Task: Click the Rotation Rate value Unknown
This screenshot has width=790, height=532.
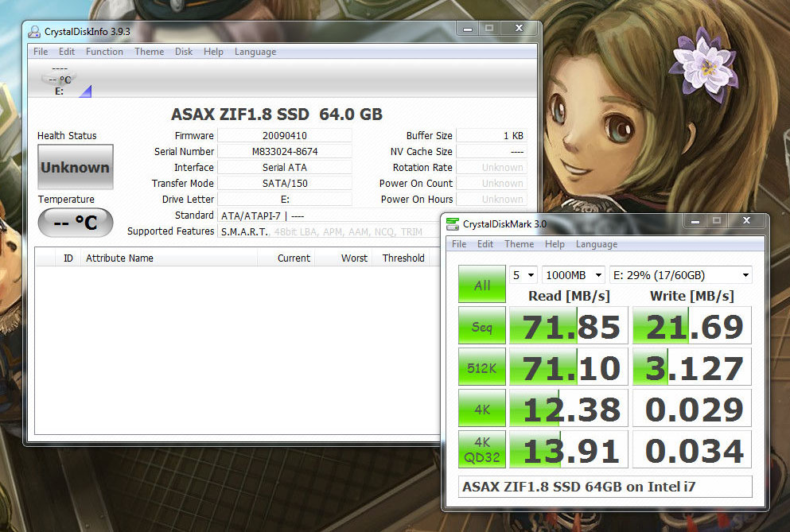Action: (x=491, y=167)
